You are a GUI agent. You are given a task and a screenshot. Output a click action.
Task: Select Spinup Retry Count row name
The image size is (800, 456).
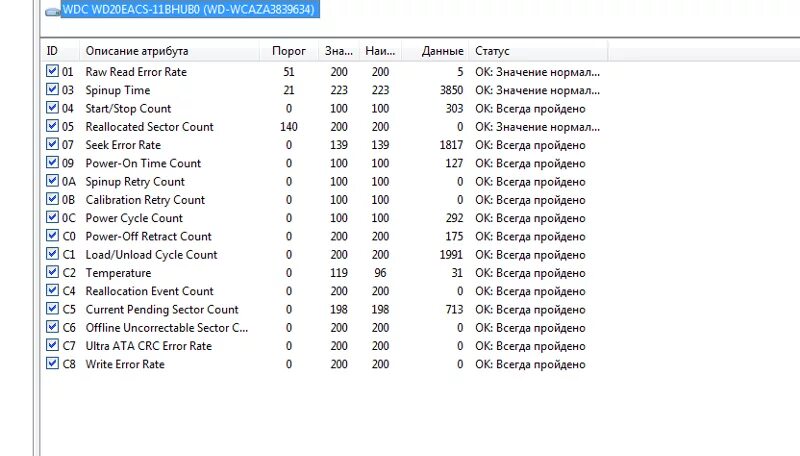coord(135,182)
